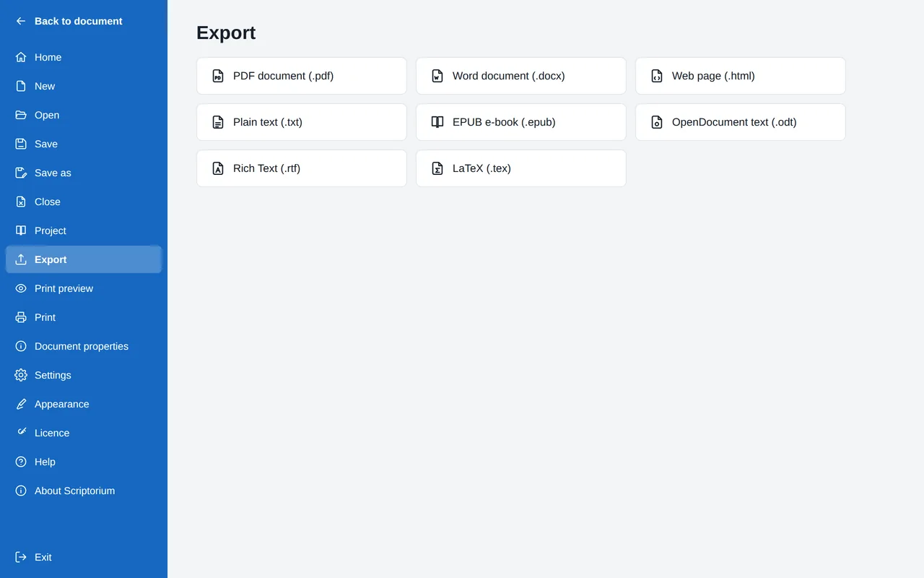Image resolution: width=924 pixels, height=578 pixels.
Task: Click the Project book icon
Action: pyautogui.click(x=21, y=230)
